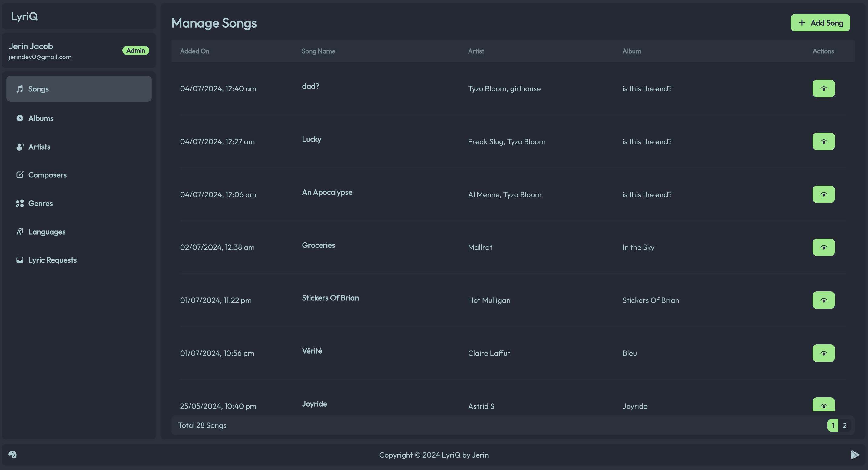Select the Albums menu item
The width and height of the screenshot is (868, 470).
(x=41, y=117)
